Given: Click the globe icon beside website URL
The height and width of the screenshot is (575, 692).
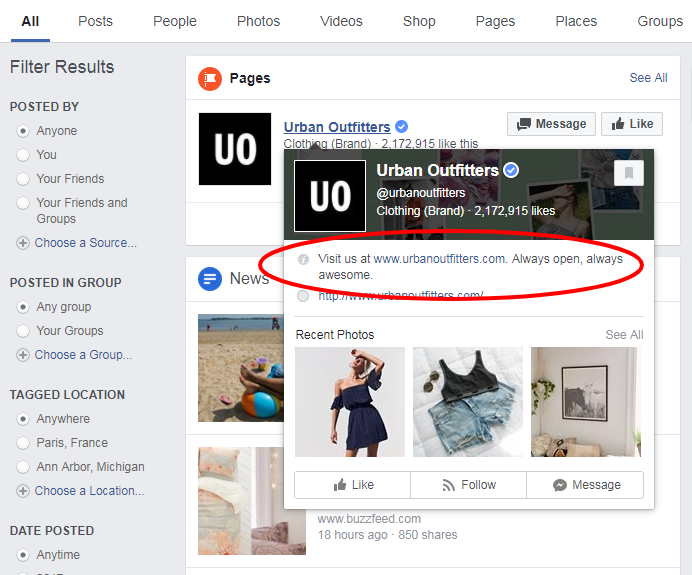Looking at the screenshot, I should [303, 296].
